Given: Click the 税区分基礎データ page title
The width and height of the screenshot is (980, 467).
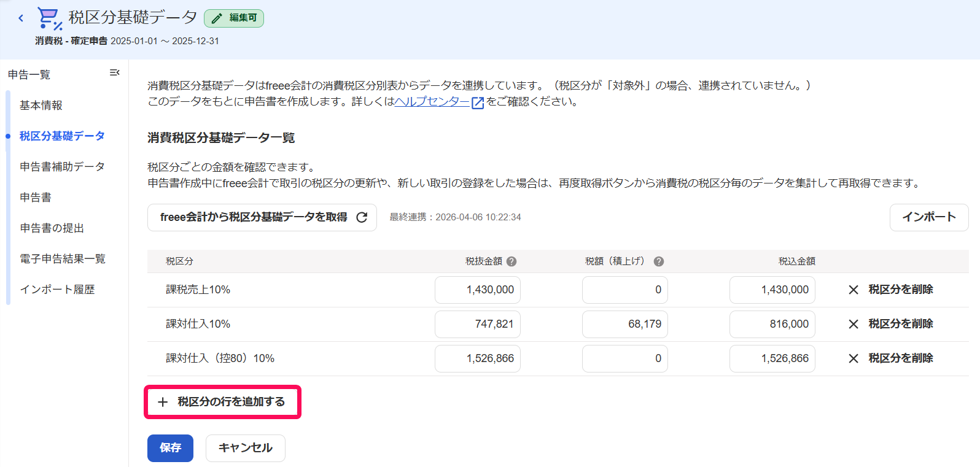Looking at the screenshot, I should (133, 17).
